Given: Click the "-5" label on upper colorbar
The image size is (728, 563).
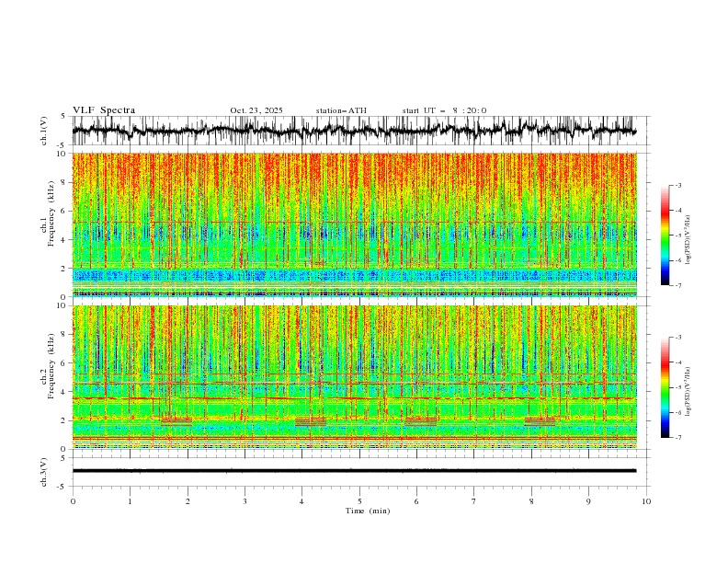Looking at the screenshot, I should point(677,236).
